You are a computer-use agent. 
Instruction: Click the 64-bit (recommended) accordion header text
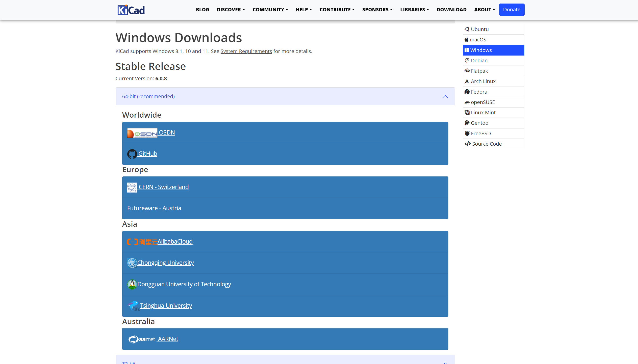(148, 96)
